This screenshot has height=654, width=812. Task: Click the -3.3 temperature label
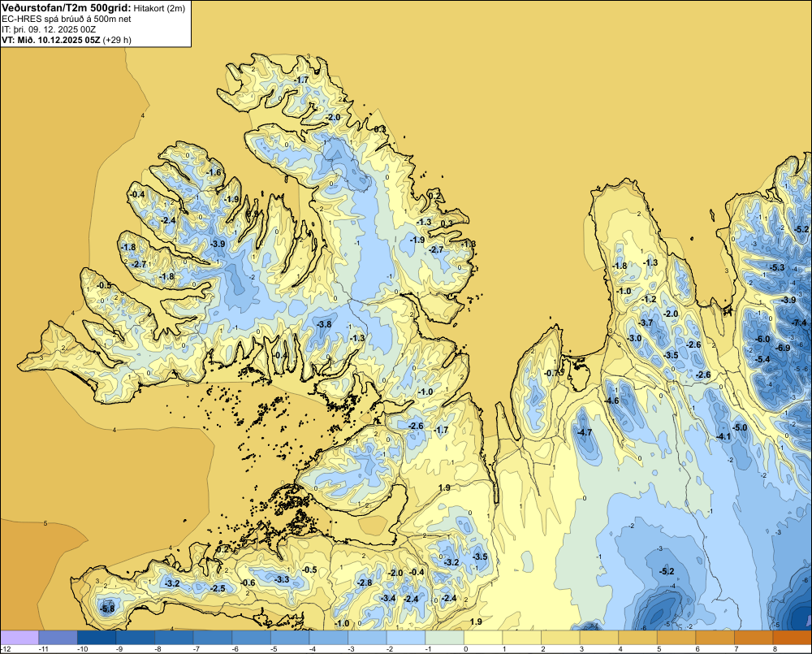coord(281,579)
